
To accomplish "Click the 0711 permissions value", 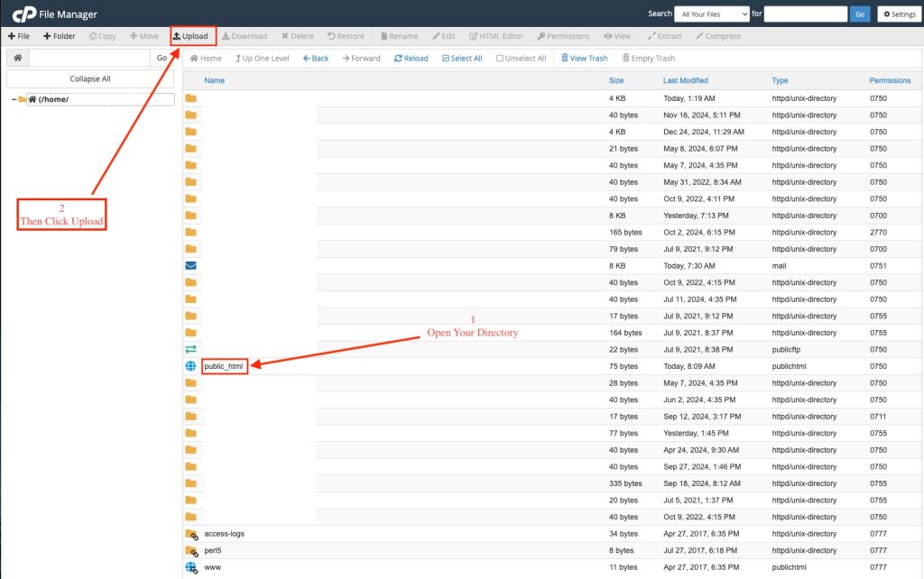I will coord(878,417).
